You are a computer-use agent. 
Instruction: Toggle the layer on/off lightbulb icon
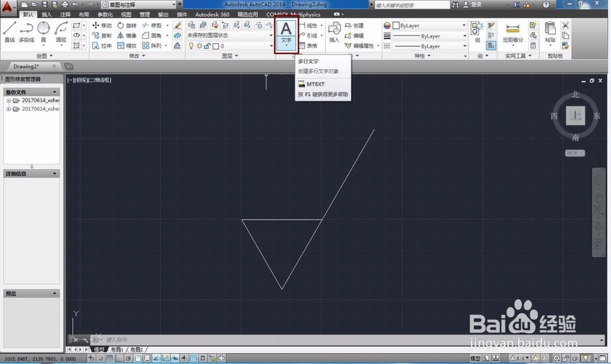pyautogui.click(x=191, y=46)
